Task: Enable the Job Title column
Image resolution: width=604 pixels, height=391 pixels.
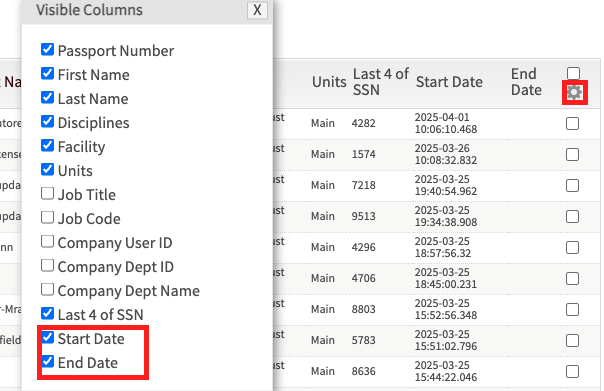Action: (47, 193)
